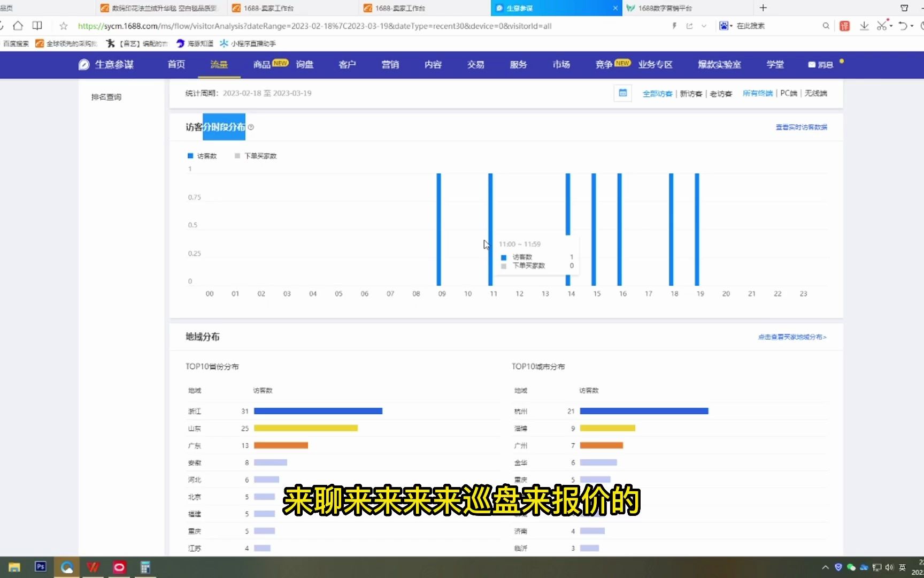Select the 新访客 filter

691,94
